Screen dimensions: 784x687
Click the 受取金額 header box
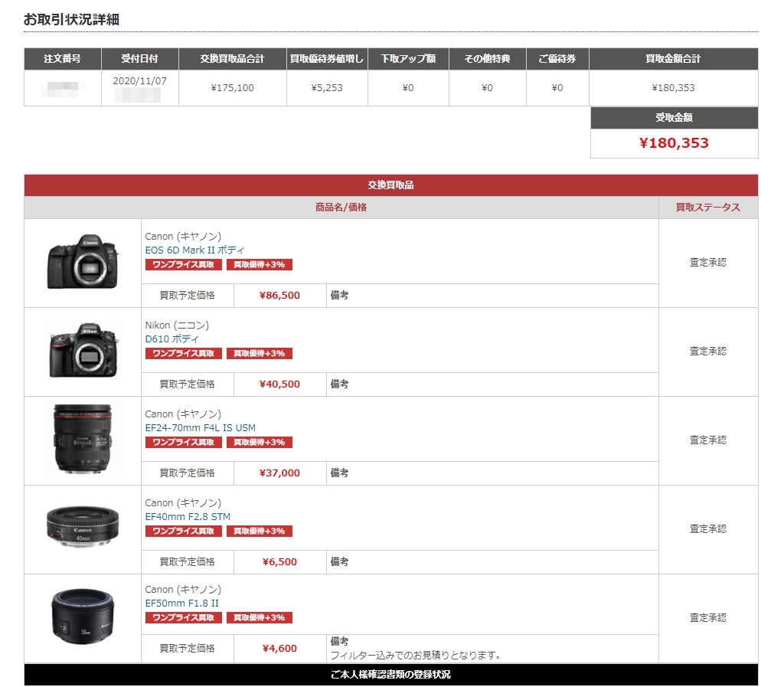[674, 118]
